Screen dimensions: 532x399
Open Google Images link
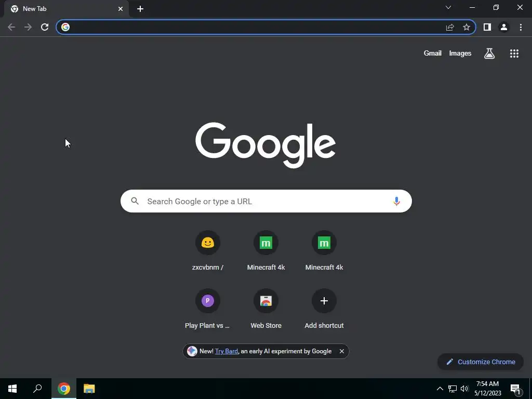[x=460, y=54]
